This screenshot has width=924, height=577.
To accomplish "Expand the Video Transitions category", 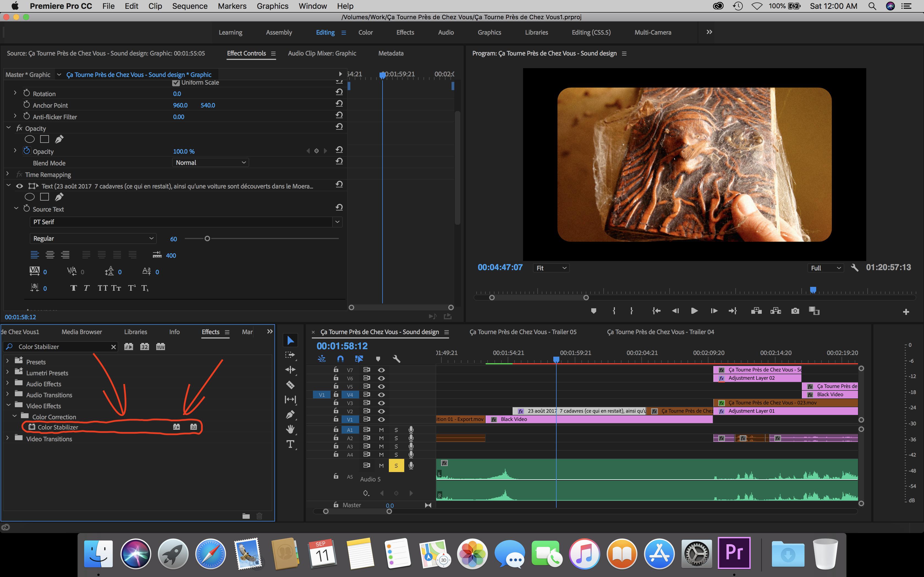I will 7,439.
